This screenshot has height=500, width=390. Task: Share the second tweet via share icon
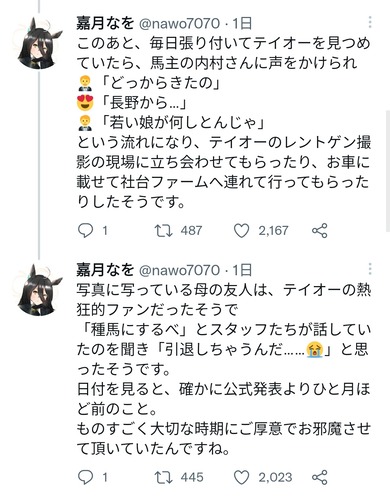[x=320, y=477]
